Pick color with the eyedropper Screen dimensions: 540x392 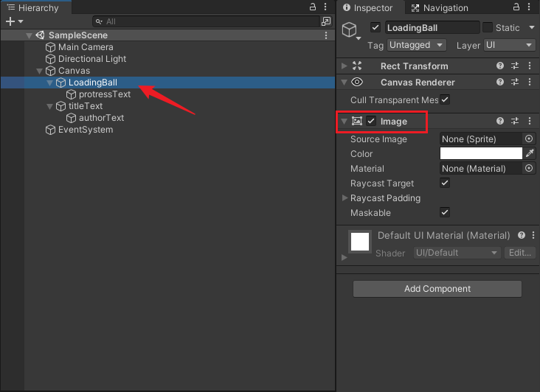[530, 153]
